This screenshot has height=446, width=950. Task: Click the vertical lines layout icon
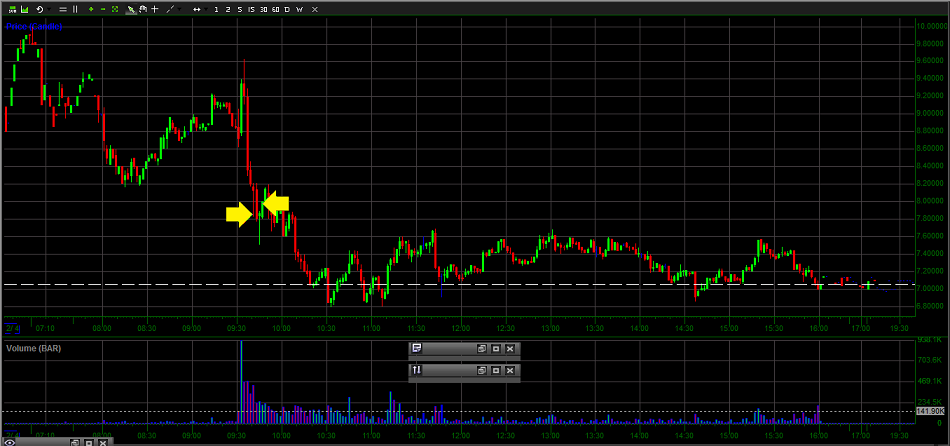(x=75, y=9)
